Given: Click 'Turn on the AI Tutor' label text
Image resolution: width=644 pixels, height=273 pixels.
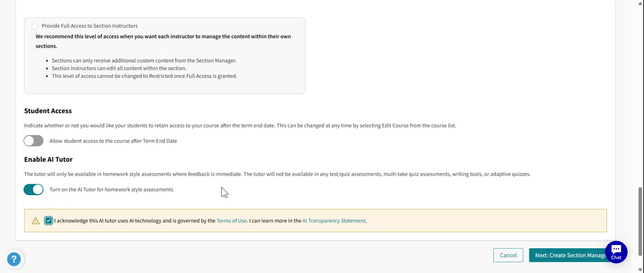Looking at the screenshot, I should click(x=111, y=189).
